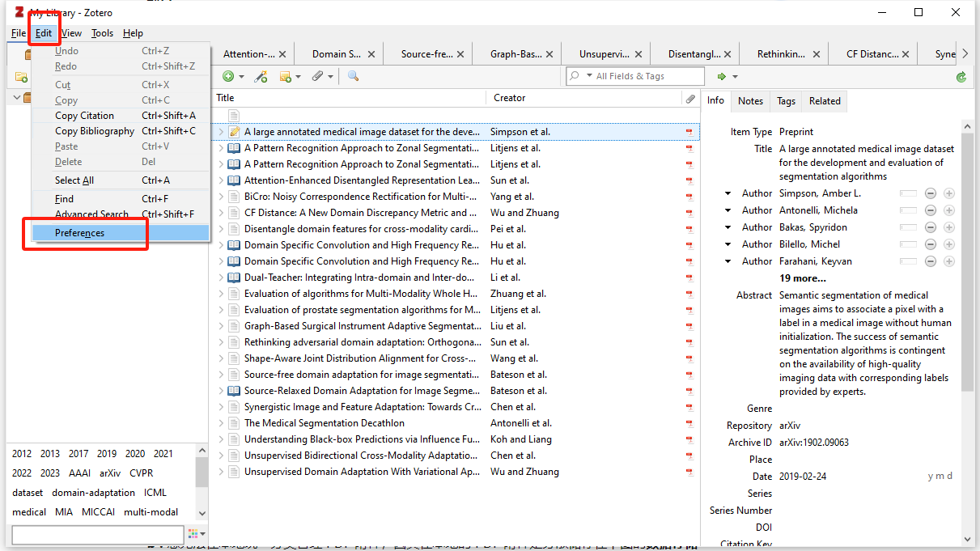The height and width of the screenshot is (551, 980).
Task: Select "The Medical Segmentation Decathlon" row
Action: pos(455,423)
